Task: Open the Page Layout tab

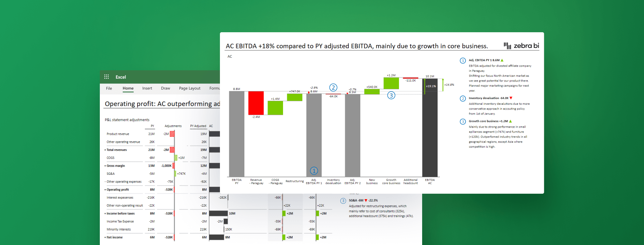Action: coord(189,88)
